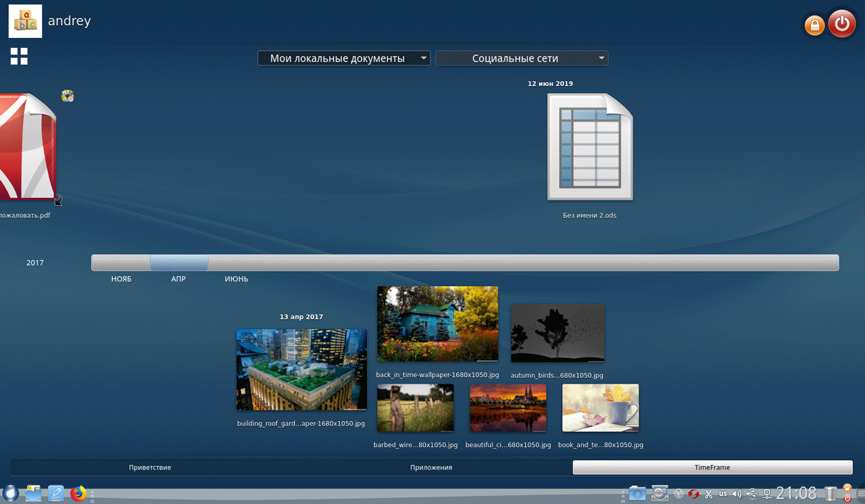Expand the Социальные сети dropdown
This screenshot has height=504, width=865.
click(x=522, y=58)
